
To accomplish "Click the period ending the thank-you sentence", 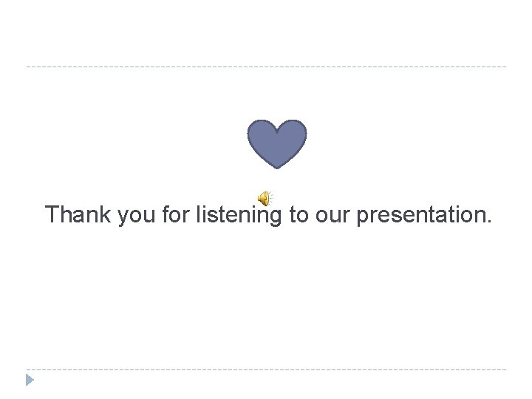I will (x=487, y=222).
